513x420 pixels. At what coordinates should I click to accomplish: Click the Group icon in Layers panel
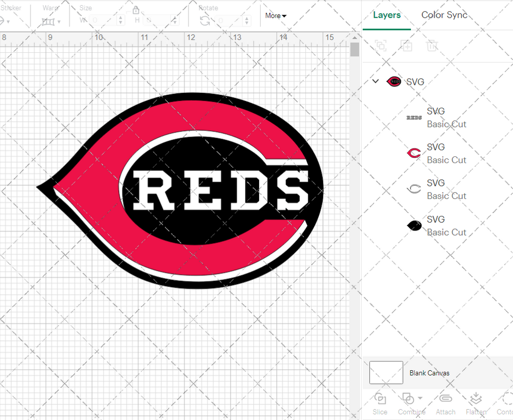click(381, 46)
